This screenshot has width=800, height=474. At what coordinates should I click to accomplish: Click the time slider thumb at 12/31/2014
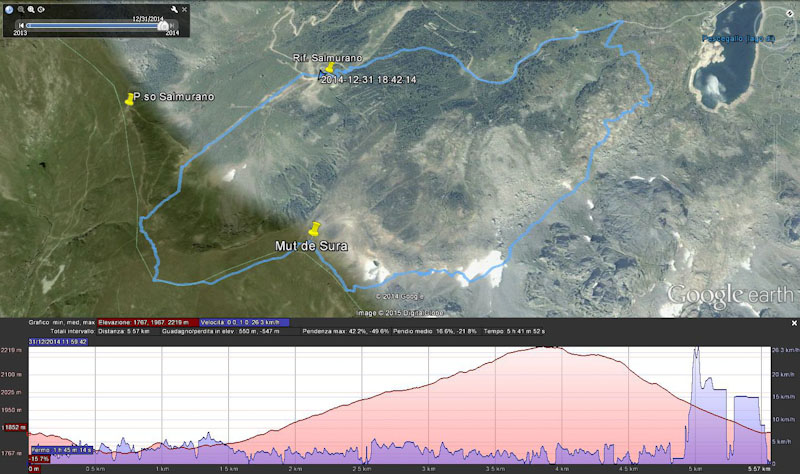pyautogui.click(x=163, y=26)
